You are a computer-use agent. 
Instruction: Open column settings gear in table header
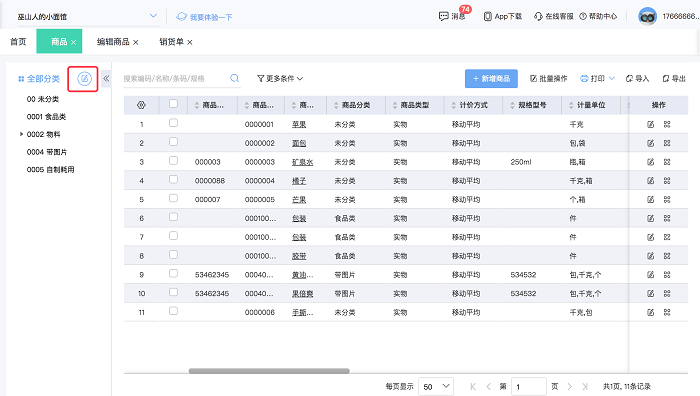tap(141, 105)
